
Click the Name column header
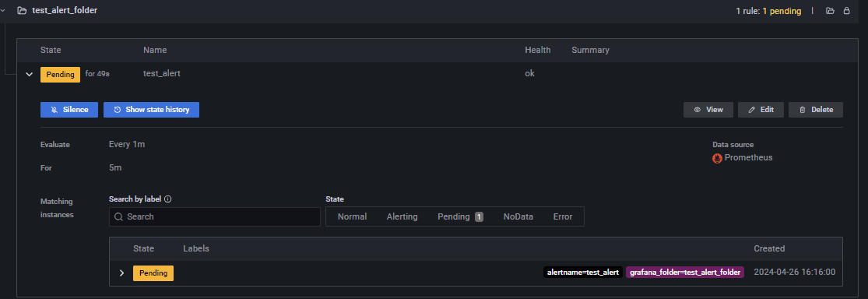(x=155, y=50)
